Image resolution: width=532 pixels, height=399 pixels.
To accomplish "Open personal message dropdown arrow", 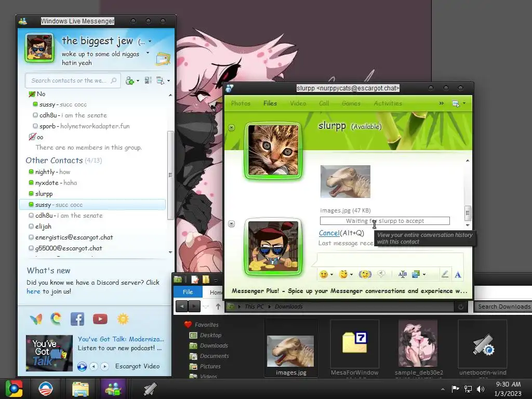I will [148, 53].
